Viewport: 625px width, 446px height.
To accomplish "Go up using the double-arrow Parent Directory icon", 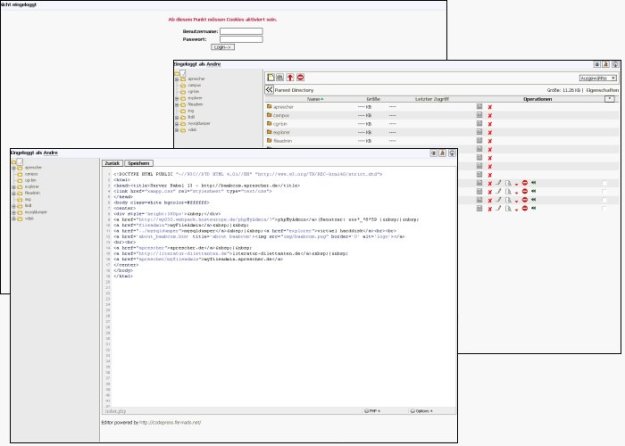I will (269, 90).
